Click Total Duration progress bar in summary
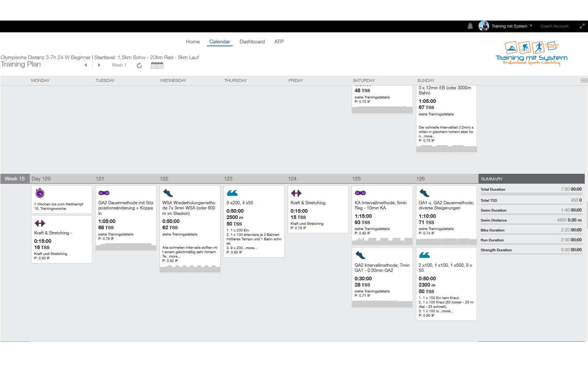588x392 pixels. (x=531, y=194)
